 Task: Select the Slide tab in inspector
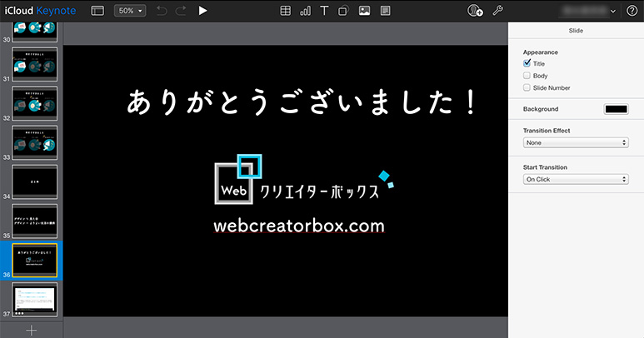(576, 31)
